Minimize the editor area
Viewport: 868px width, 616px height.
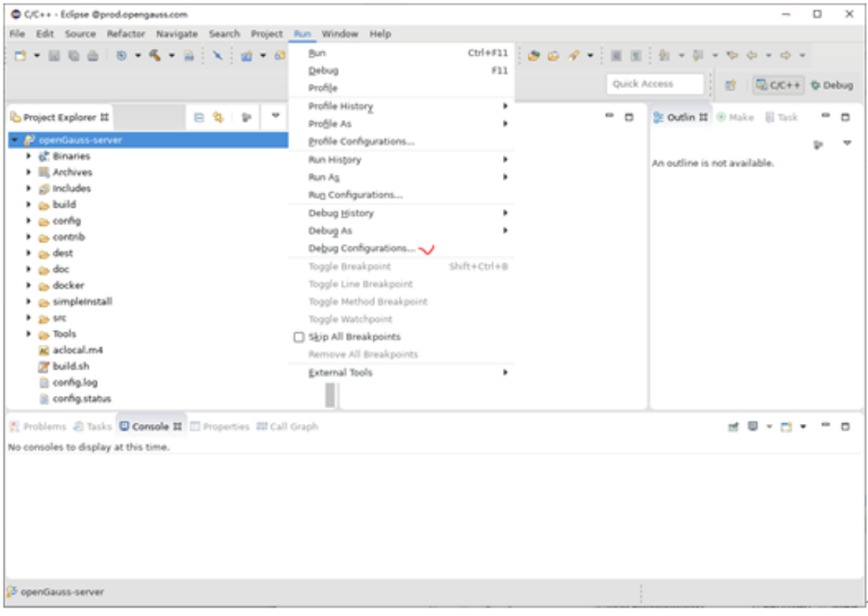tap(609, 116)
